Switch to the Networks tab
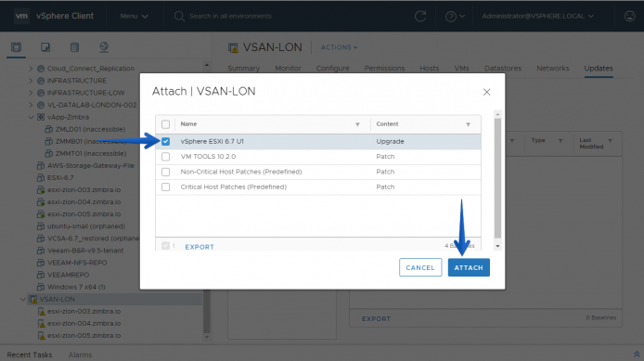 coord(553,68)
